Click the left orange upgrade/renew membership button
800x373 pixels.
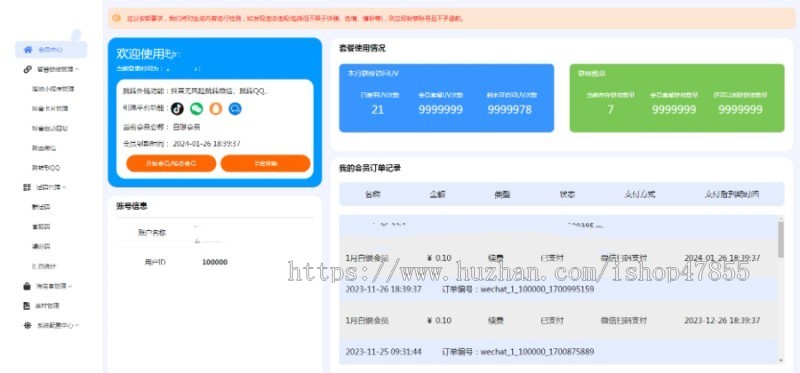(171, 163)
